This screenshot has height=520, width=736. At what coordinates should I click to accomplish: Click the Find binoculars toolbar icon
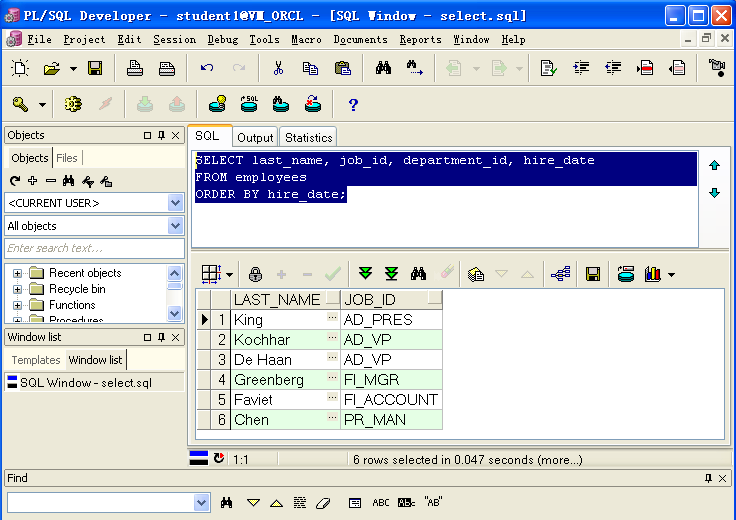coord(383,69)
